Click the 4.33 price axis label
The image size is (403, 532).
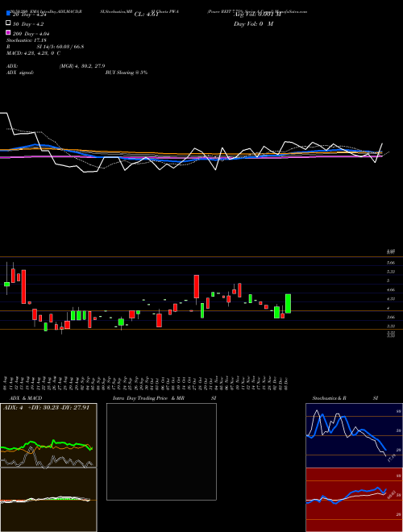(390, 298)
